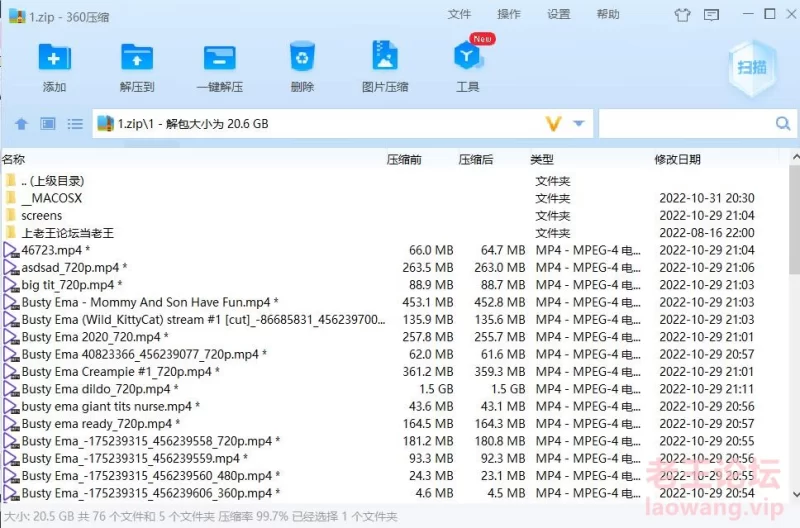Viewport: 800px width, 528px height.
Task: Open the feedback message icon in title bar
Action: coord(711,15)
